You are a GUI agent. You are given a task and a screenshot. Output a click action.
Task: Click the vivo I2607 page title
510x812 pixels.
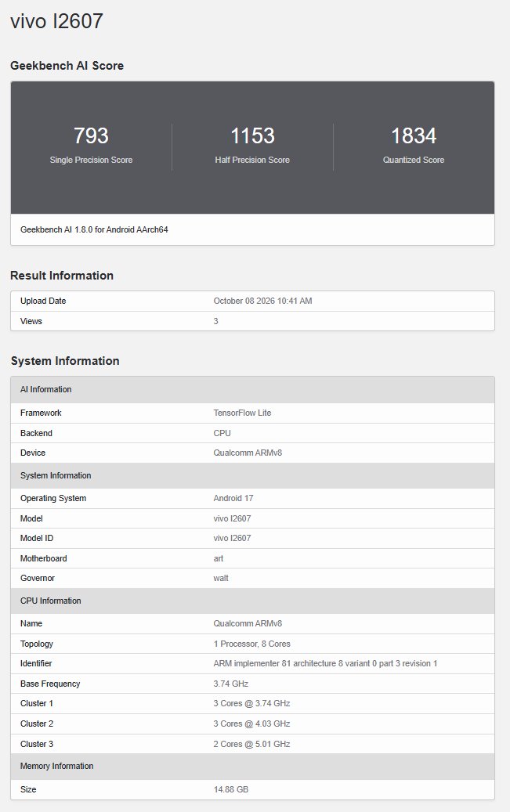[x=57, y=21]
